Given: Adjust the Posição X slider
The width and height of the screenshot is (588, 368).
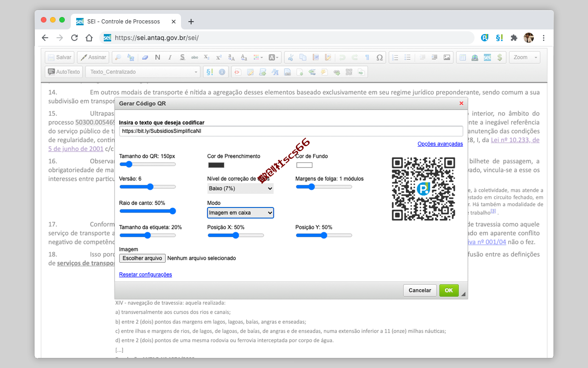Looking at the screenshot, I should (x=236, y=236).
